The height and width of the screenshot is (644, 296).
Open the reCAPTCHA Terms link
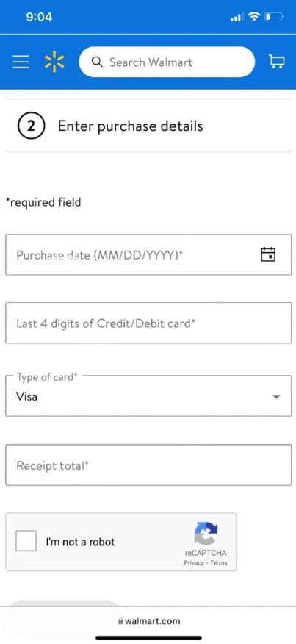tap(219, 563)
